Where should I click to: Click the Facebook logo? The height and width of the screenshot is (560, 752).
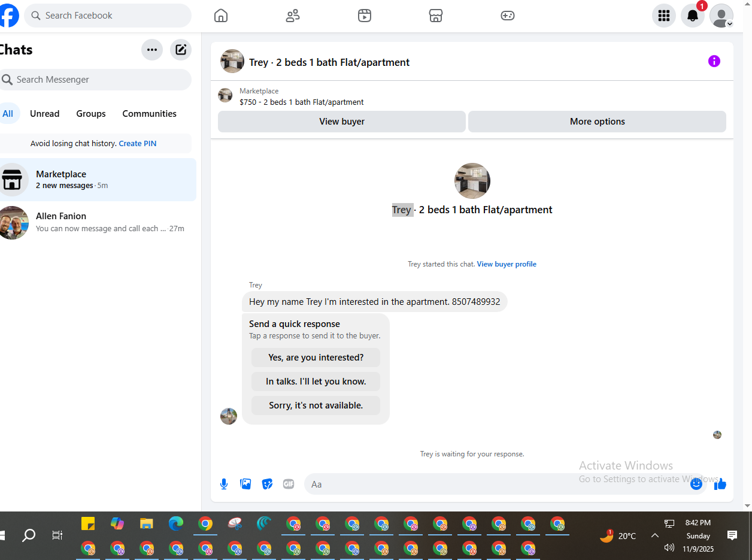tap(8, 16)
